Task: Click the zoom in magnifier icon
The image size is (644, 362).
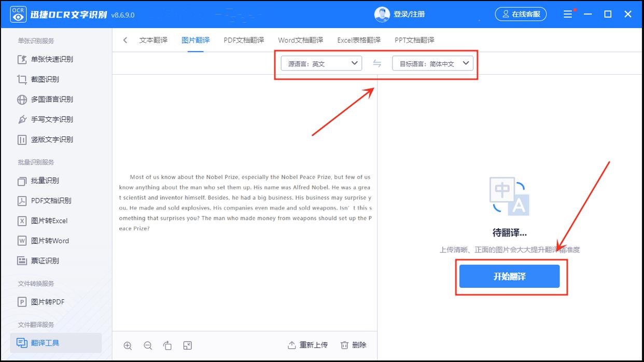Action: 128,345
